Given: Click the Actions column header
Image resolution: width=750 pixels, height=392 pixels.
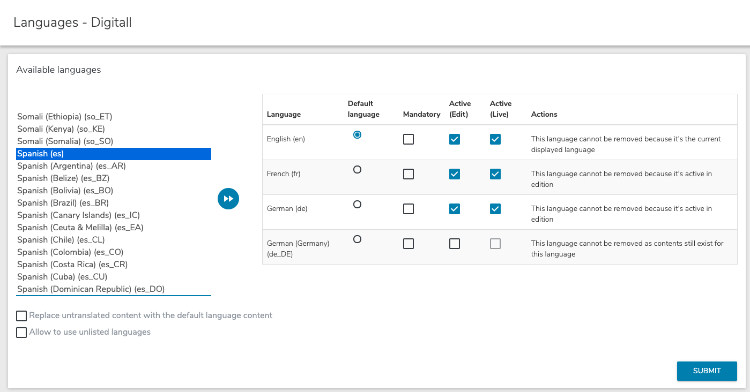Looking at the screenshot, I should click(x=544, y=115).
